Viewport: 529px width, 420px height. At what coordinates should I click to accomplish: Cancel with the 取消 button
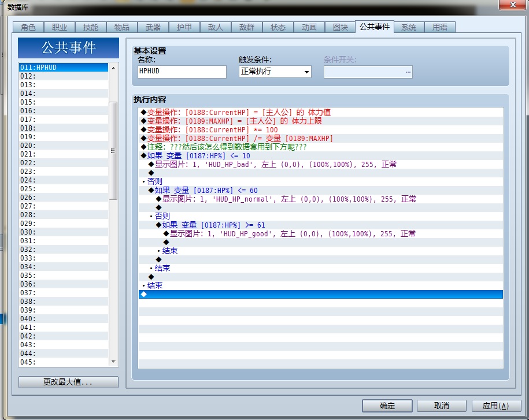(442, 406)
